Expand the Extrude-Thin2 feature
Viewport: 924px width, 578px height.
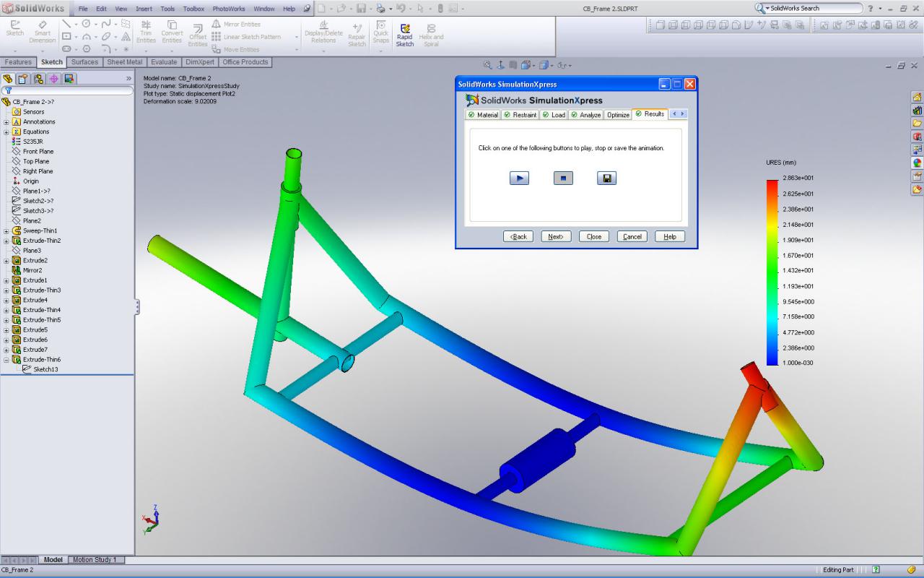coord(6,241)
